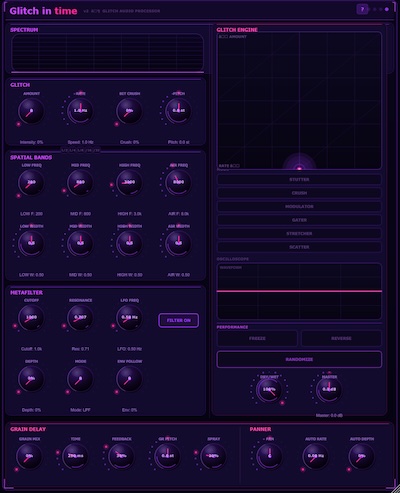This screenshot has height=493, width=400.
Task: Enable the STRETCHER effect
Action: click(x=299, y=234)
